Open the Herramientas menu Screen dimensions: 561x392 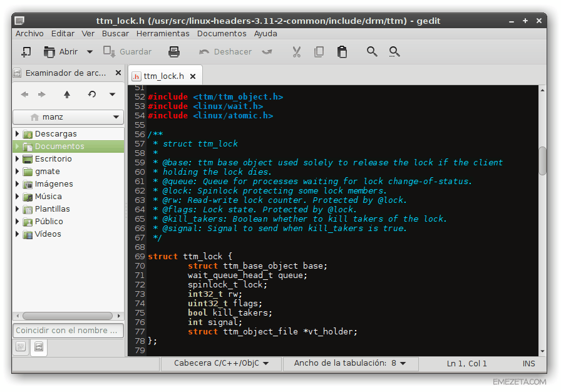(163, 34)
